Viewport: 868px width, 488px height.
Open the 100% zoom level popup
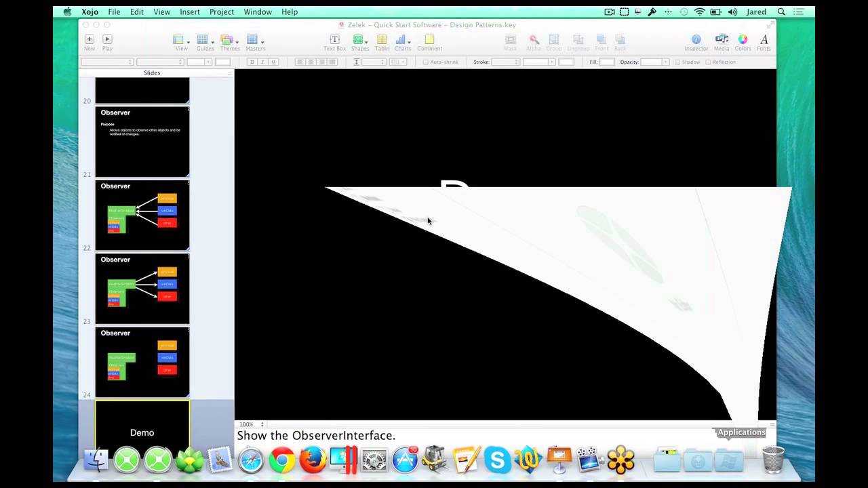pos(252,424)
